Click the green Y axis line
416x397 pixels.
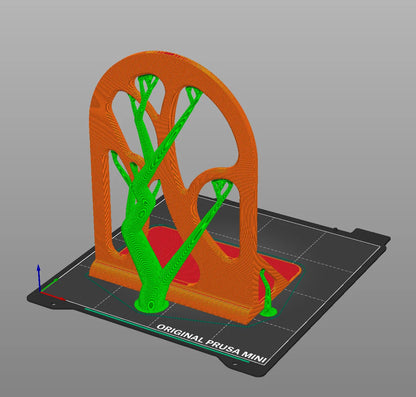49,286
